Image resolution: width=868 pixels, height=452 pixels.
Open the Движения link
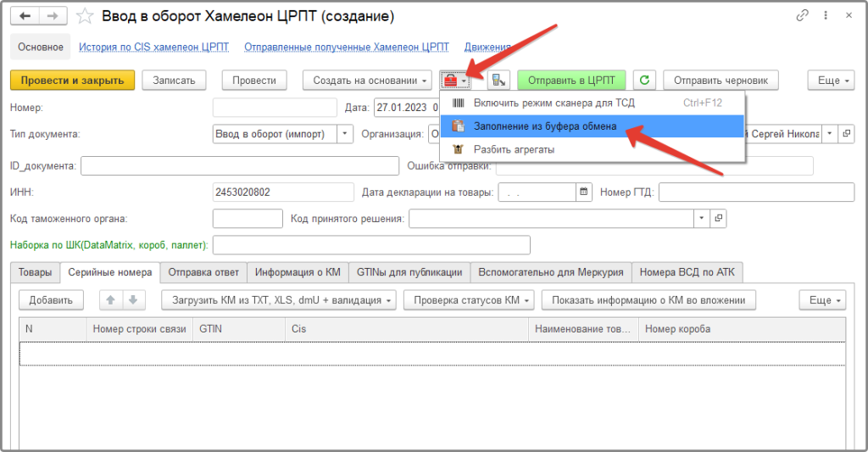[487, 47]
